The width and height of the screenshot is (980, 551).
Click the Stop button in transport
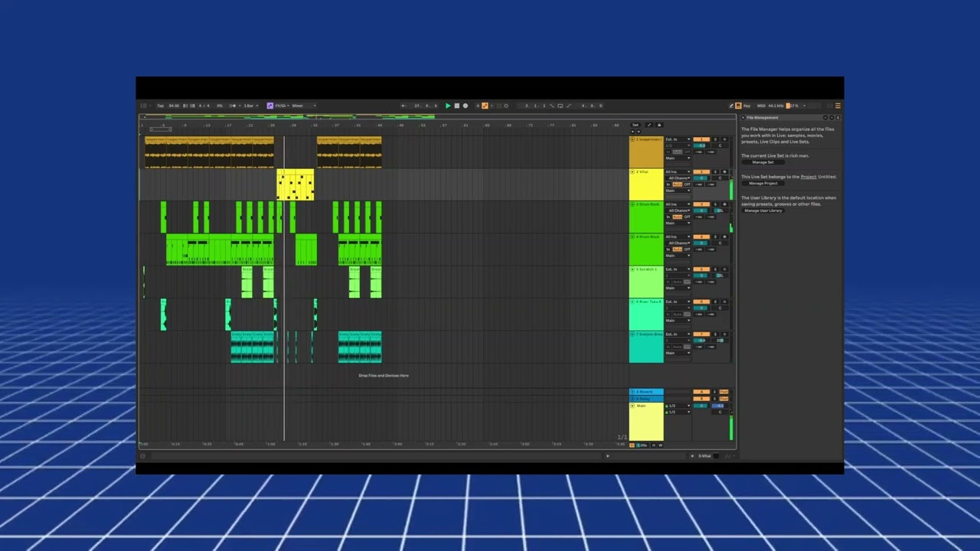(456, 106)
